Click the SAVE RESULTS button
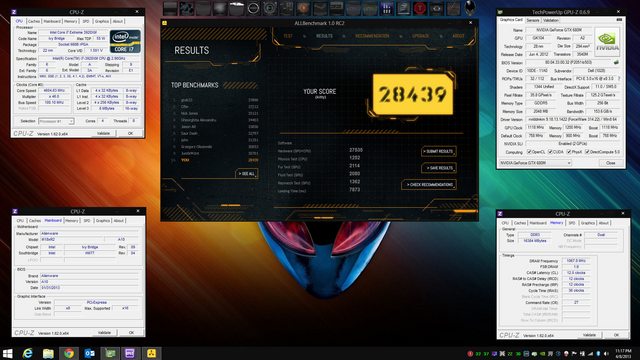 [439, 168]
